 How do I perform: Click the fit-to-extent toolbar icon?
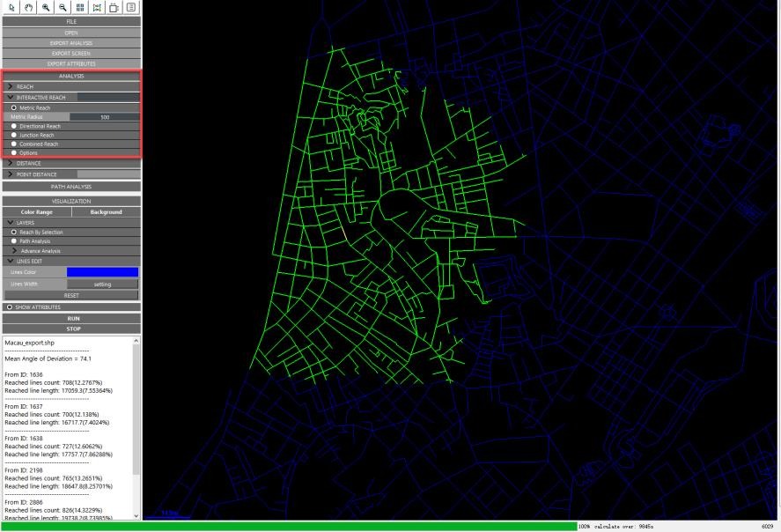(x=97, y=7)
